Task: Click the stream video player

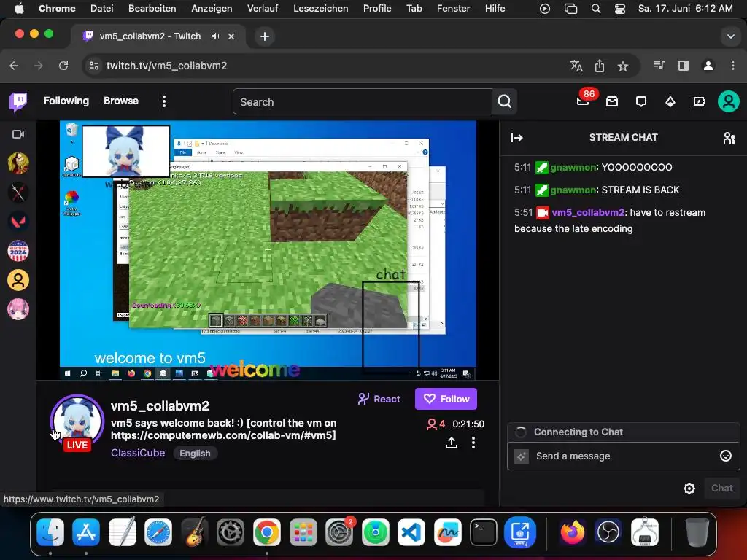Action: click(268, 250)
